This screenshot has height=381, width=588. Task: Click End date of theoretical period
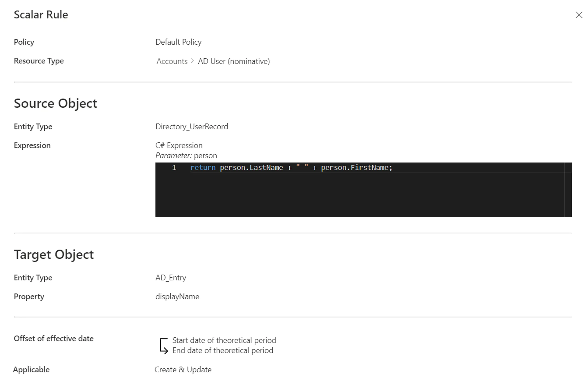point(223,350)
